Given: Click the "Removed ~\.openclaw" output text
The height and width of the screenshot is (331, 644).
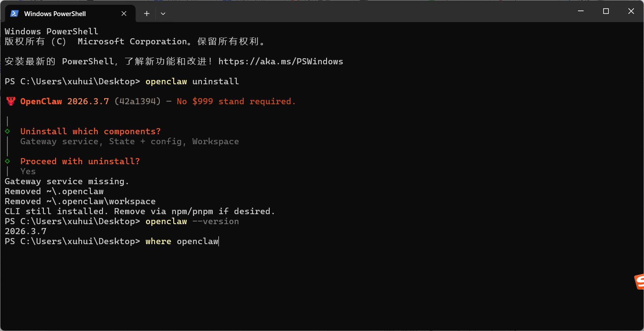Looking at the screenshot, I should [54, 191].
